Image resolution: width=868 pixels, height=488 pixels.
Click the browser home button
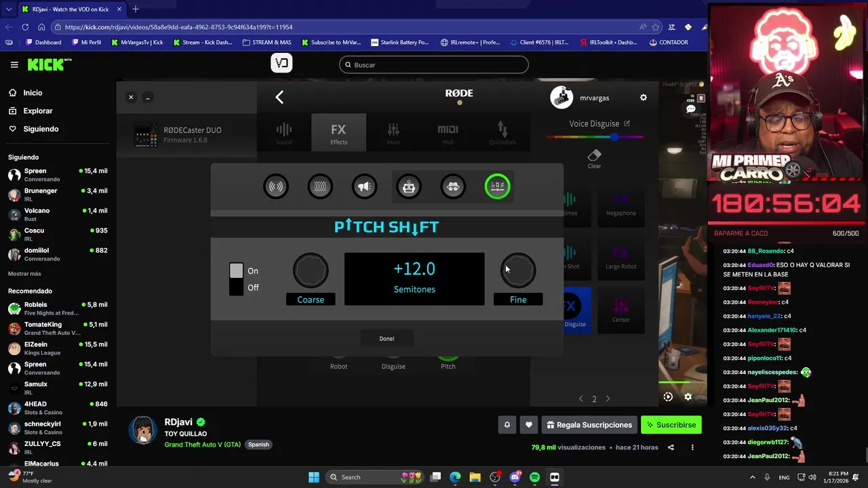(x=41, y=27)
